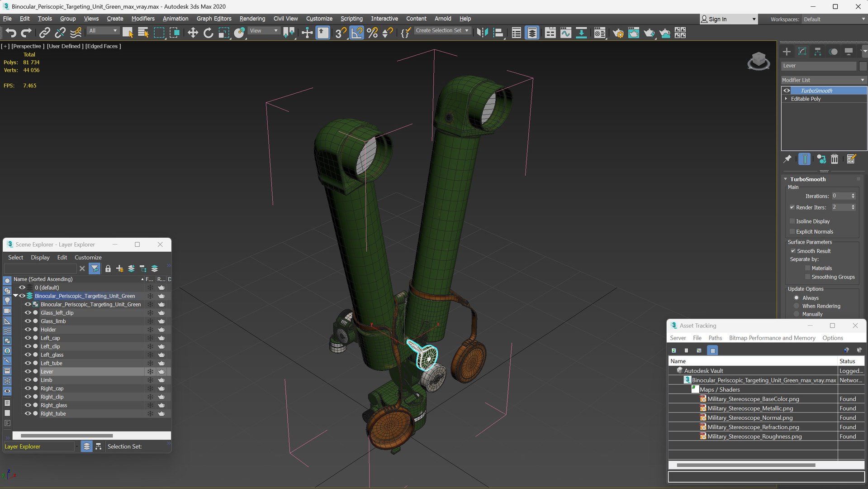Toggle the Percent Snap icon

pyautogui.click(x=372, y=33)
